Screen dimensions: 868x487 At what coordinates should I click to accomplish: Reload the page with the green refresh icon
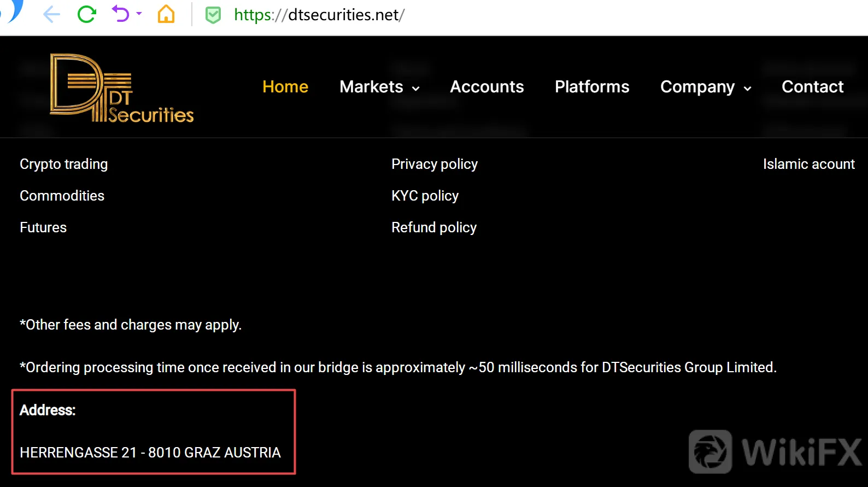86,14
